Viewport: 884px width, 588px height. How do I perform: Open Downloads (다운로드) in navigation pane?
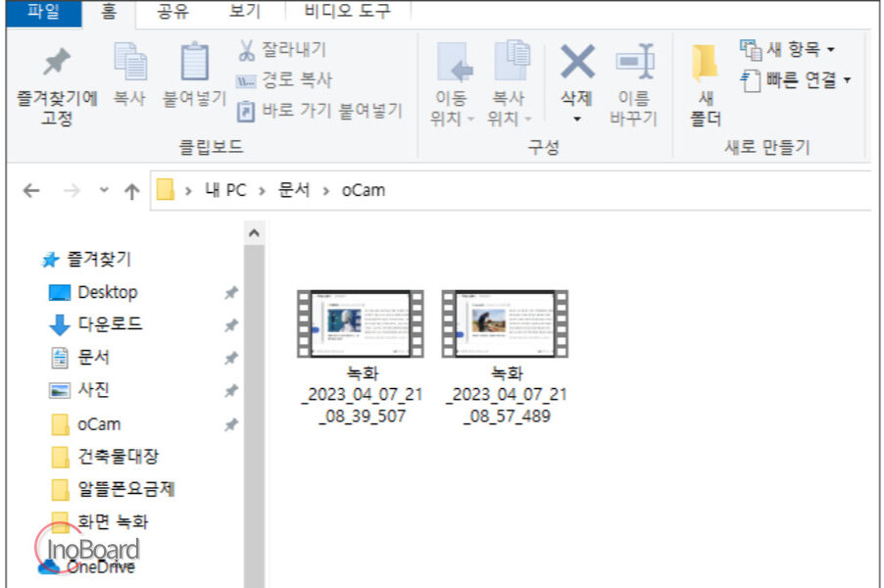(x=95, y=324)
